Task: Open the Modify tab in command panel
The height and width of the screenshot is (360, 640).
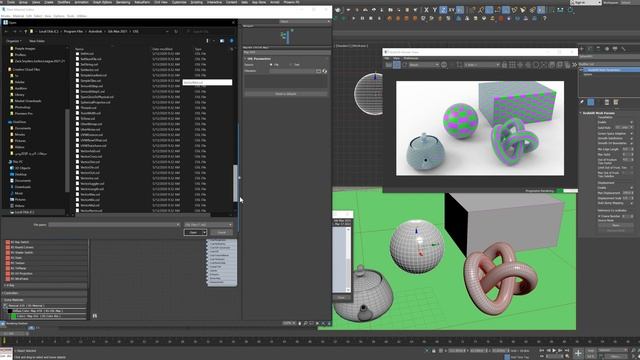Action: click(590, 49)
